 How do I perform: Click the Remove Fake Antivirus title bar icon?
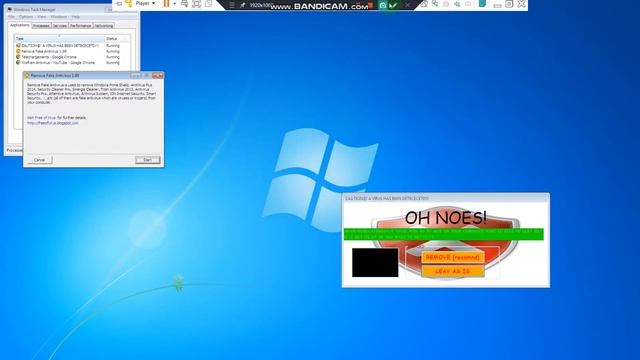[27, 76]
